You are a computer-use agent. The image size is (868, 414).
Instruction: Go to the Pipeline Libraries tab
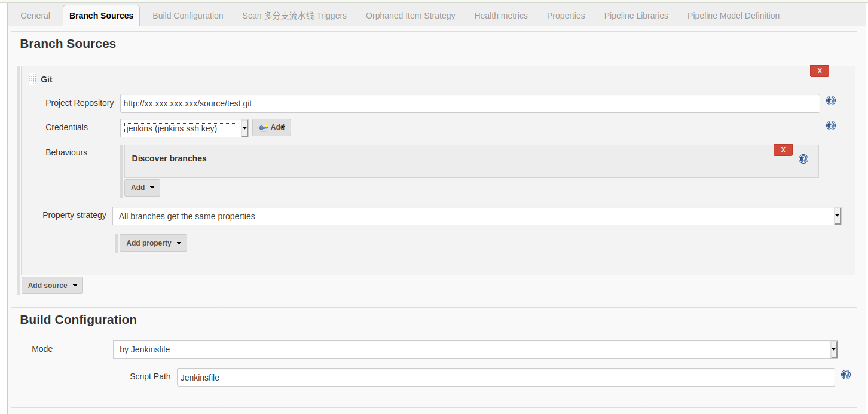click(x=635, y=15)
